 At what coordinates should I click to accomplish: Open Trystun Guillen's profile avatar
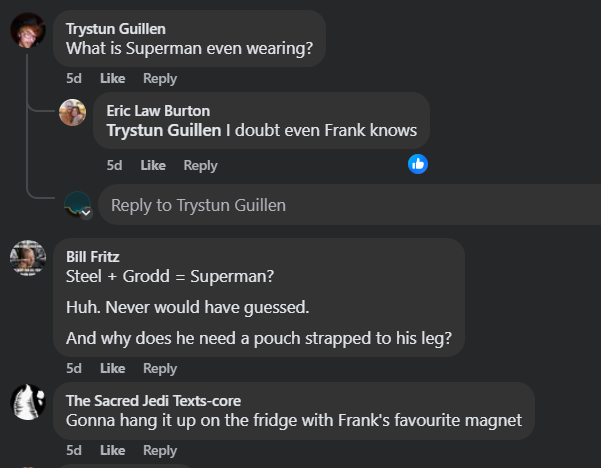(x=27, y=31)
